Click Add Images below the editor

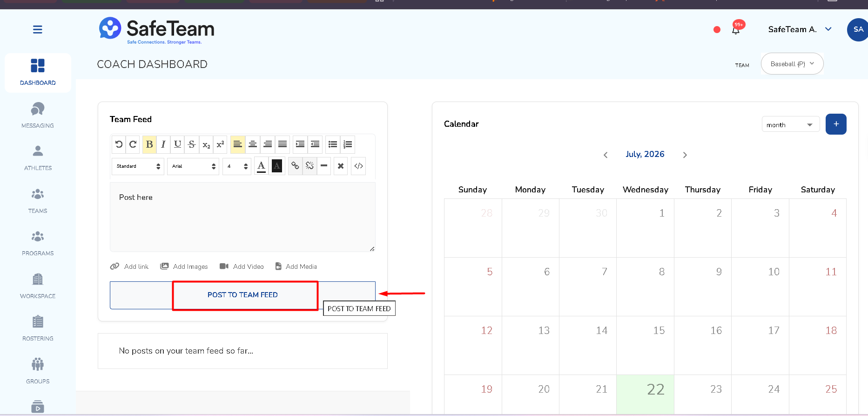pyautogui.click(x=184, y=266)
